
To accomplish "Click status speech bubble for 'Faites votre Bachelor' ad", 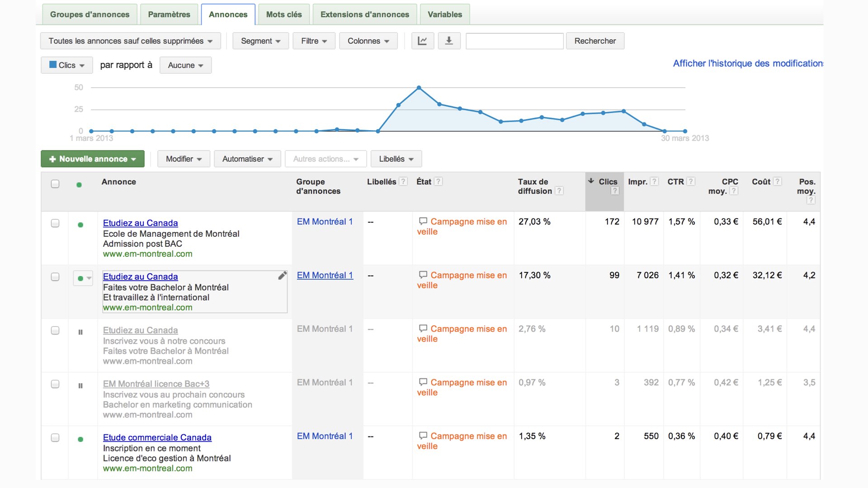I will coord(423,275).
